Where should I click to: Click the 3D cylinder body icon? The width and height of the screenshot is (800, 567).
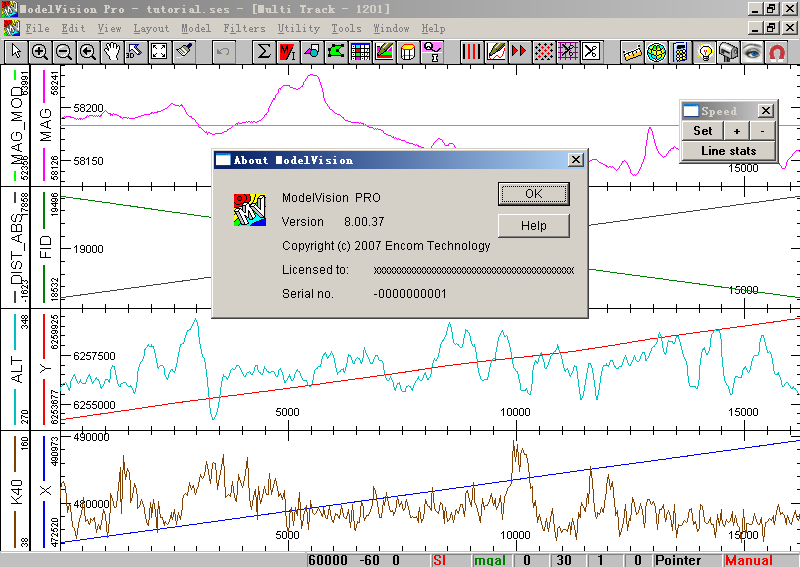(x=408, y=52)
